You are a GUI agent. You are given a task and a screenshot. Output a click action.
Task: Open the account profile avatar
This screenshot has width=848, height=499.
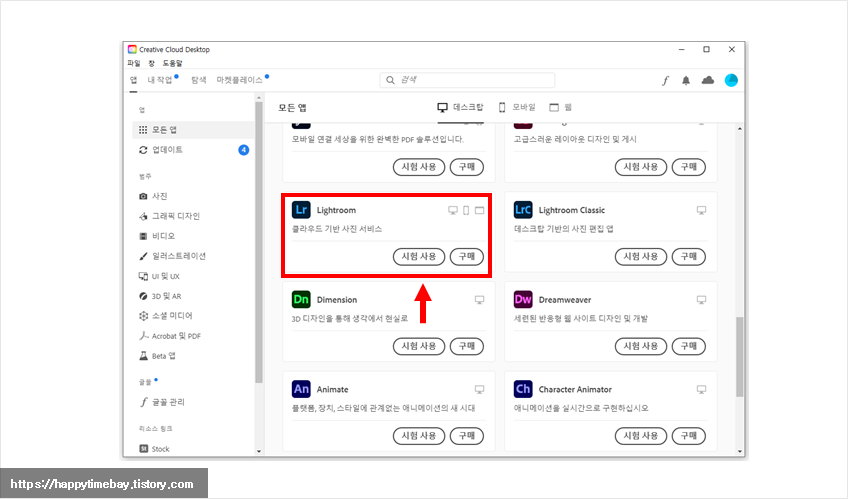(731, 81)
